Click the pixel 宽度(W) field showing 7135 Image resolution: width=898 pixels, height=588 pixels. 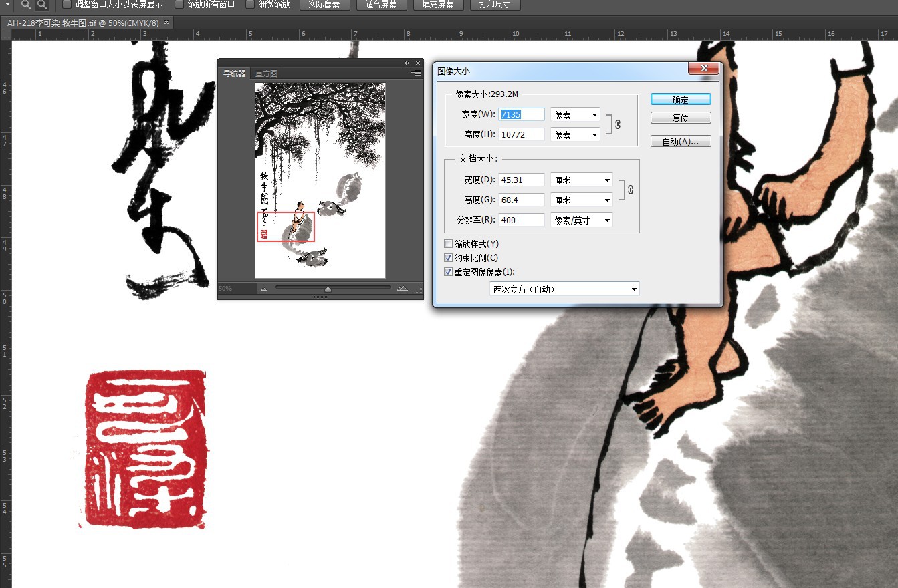(x=522, y=114)
